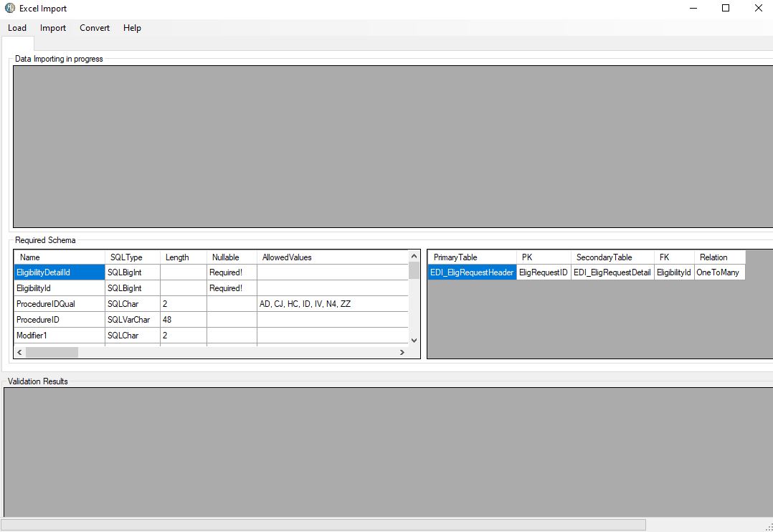The width and height of the screenshot is (773, 532).
Task: Click the Excel Import app icon in title bar
Action: [10, 9]
